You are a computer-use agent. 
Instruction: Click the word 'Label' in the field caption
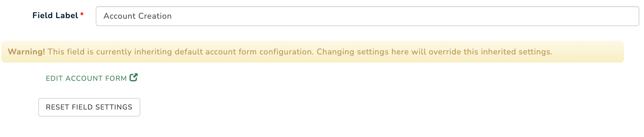point(67,16)
